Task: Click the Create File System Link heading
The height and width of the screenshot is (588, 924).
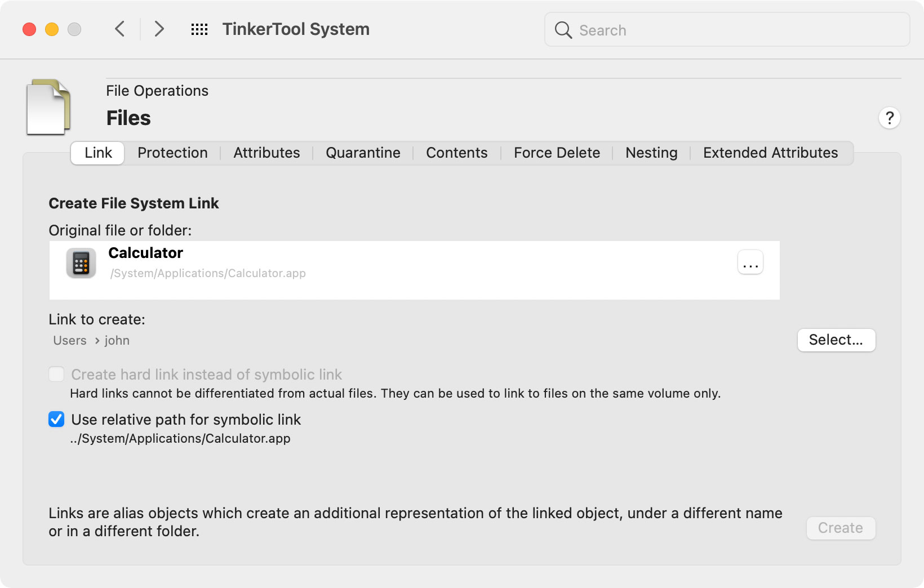Action: pos(134,203)
